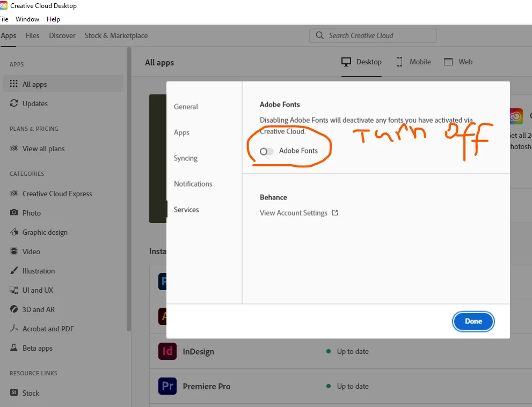Image resolution: width=532 pixels, height=407 pixels.
Task: Go to Stock & Marketplace tab
Action: (x=116, y=35)
